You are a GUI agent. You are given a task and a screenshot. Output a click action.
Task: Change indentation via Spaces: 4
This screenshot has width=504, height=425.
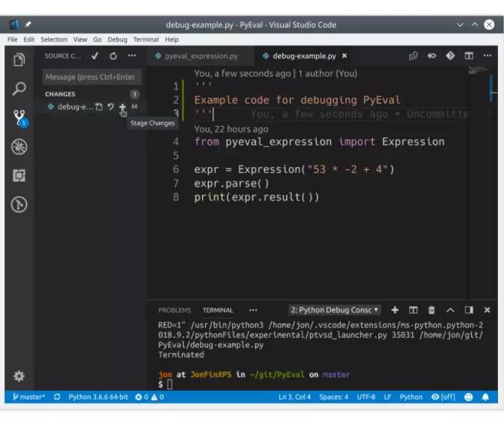[x=333, y=397]
